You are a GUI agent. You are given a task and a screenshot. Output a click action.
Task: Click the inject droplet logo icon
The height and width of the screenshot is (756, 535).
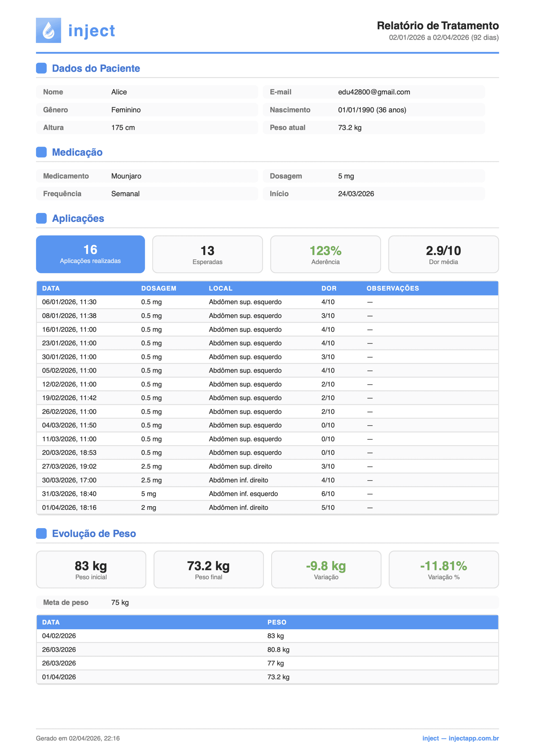[48, 30]
